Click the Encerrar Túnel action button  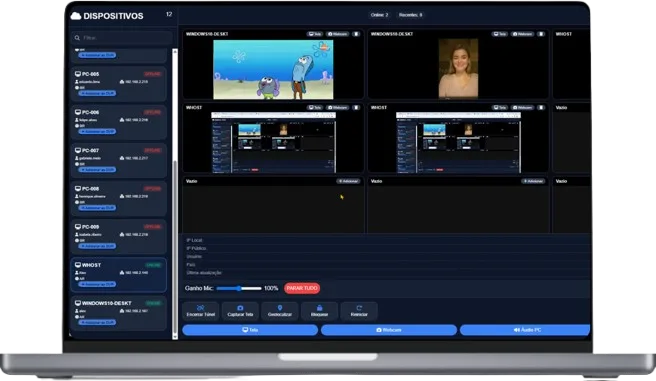(201, 311)
